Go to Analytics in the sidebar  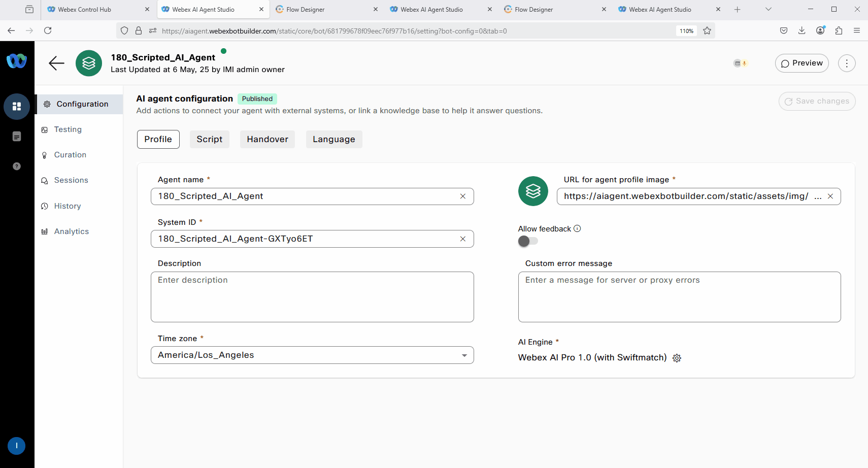pos(71,231)
